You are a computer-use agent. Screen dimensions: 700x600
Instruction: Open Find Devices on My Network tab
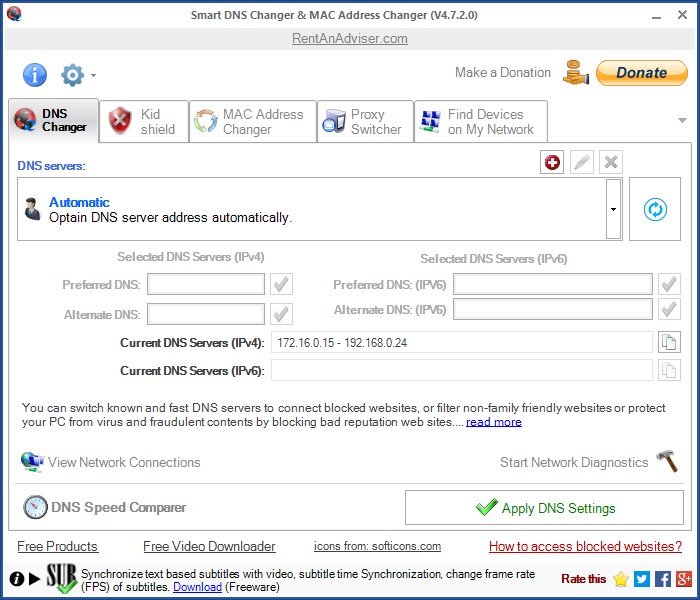[481, 121]
